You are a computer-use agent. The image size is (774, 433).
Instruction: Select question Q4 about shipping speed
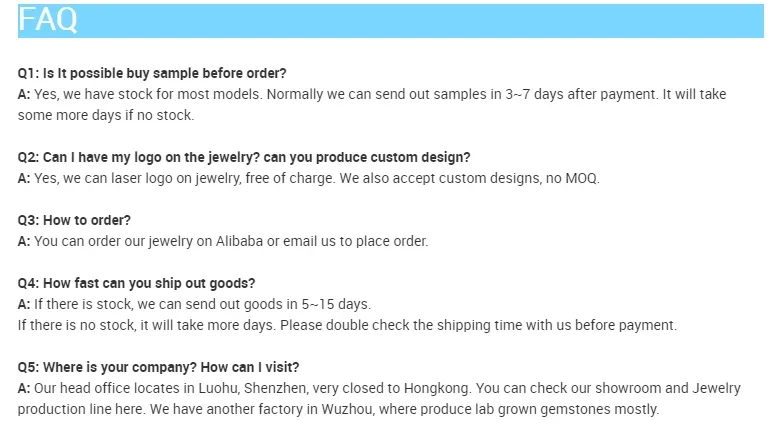click(136, 283)
